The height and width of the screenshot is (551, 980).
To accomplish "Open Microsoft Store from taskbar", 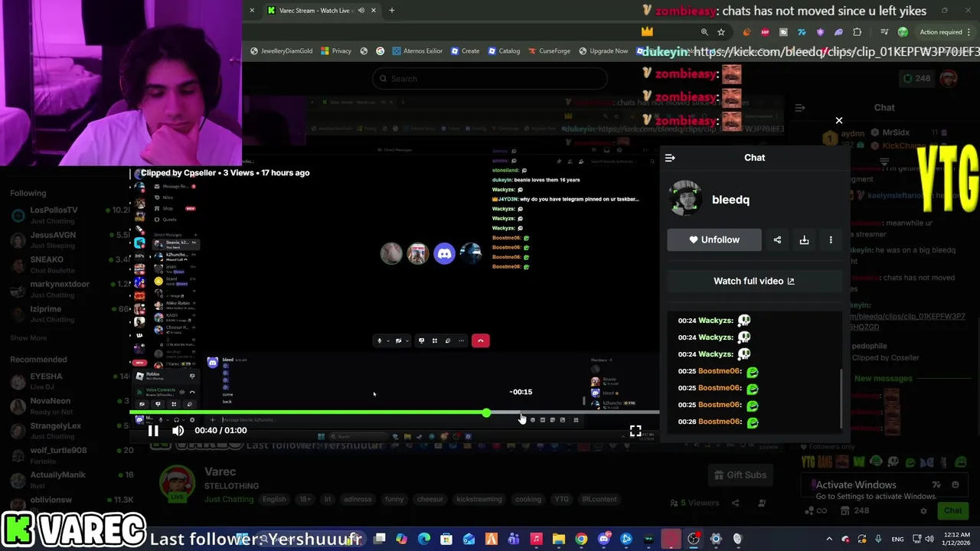I will pyautogui.click(x=446, y=540).
